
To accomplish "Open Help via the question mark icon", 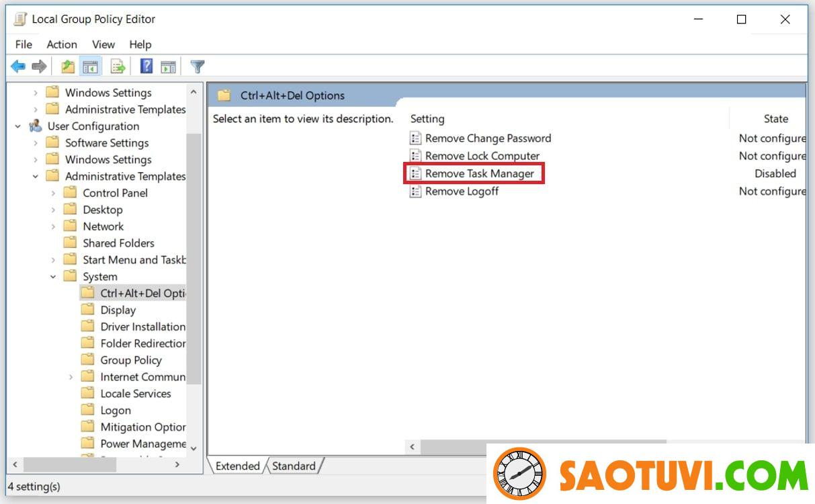I will pos(146,67).
